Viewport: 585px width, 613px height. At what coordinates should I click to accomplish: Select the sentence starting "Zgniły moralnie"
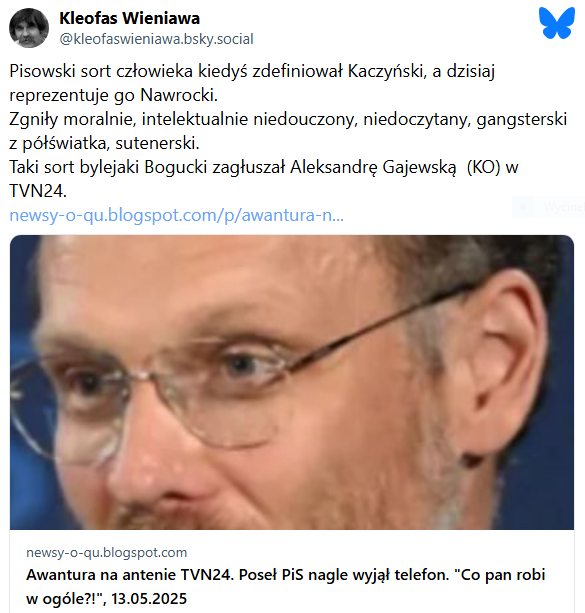pos(288,131)
